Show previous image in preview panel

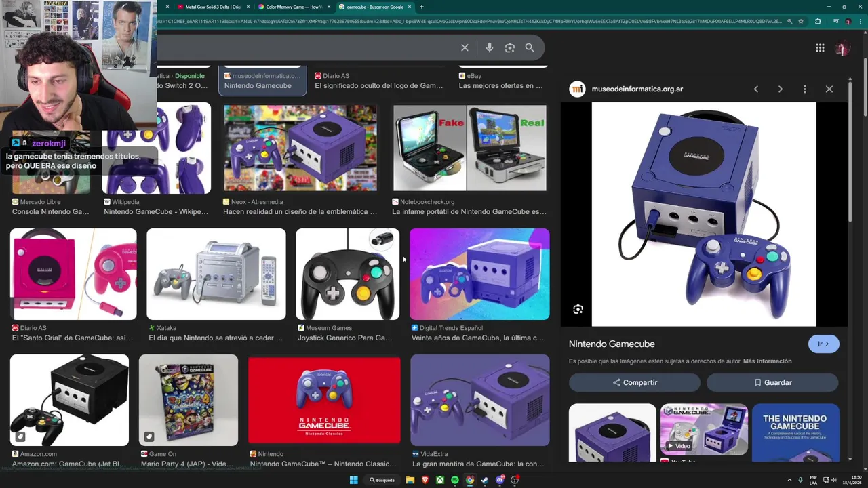click(x=756, y=89)
